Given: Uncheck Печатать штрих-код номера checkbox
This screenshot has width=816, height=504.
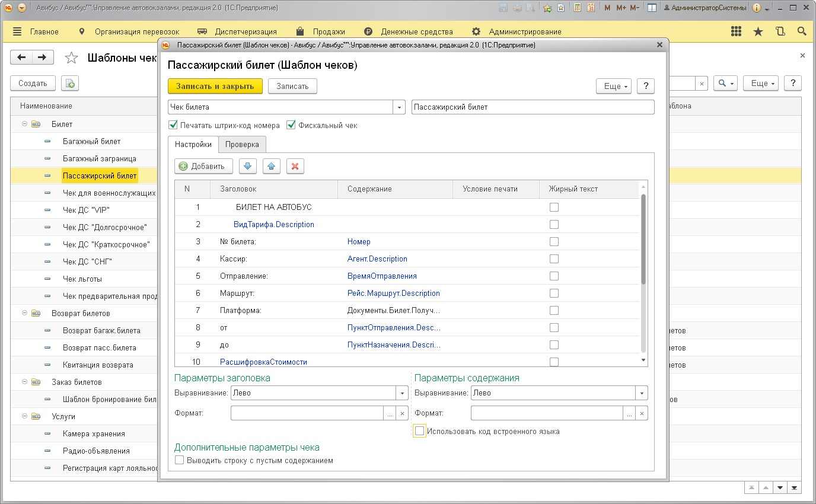Looking at the screenshot, I should coord(174,125).
